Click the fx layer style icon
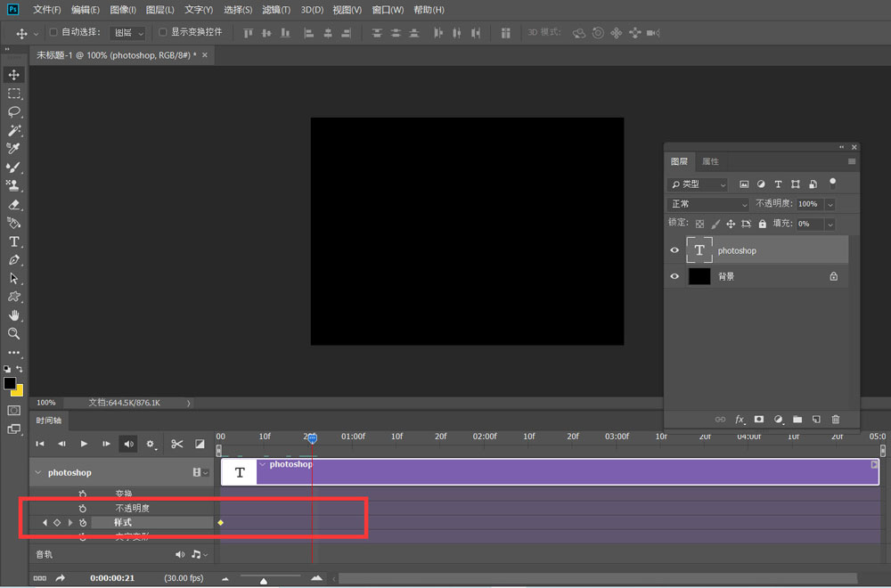Viewport: 891px width, 588px height. click(740, 419)
